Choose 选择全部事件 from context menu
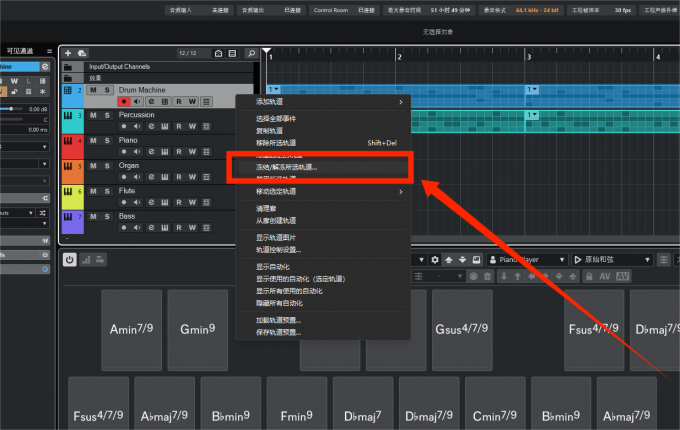The image size is (680, 430). pyautogui.click(x=323, y=119)
